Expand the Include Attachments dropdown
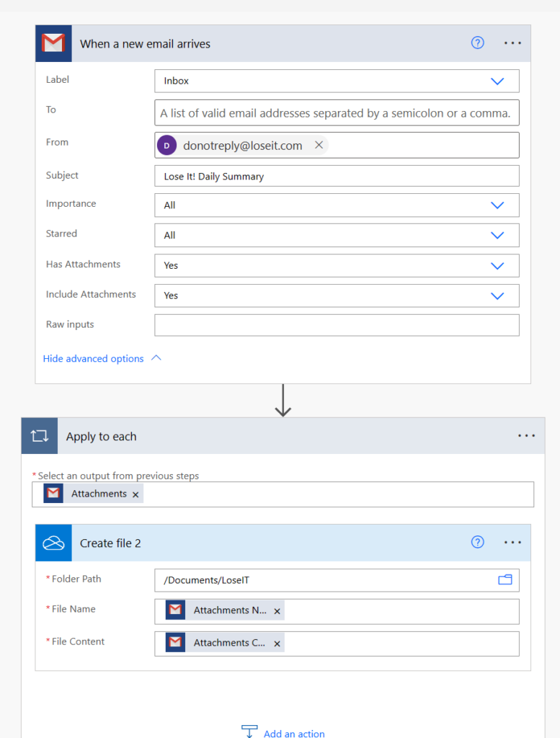Viewport: 560px width, 738px height. [x=497, y=295]
